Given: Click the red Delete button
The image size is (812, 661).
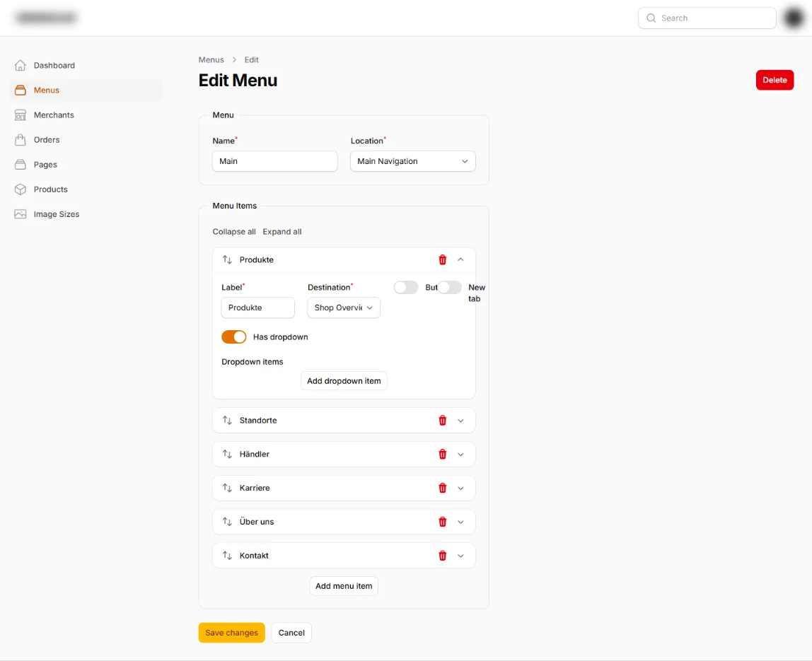Looking at the screenshot, I should pos(775,80).
